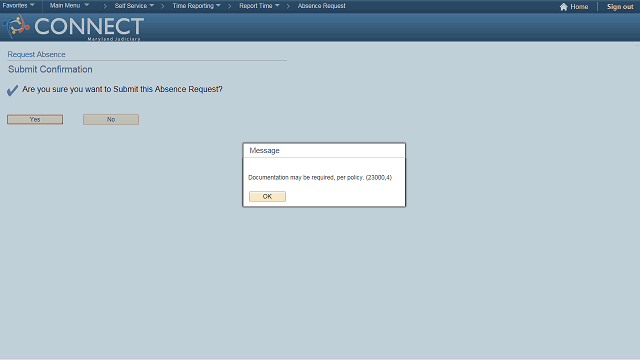
Task: Expand the Report Time breadcrumb menu
Action: [259, 6]
